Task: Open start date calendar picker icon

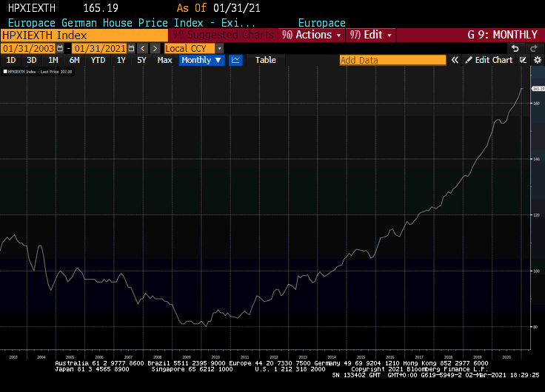Action: coord(60,48)
